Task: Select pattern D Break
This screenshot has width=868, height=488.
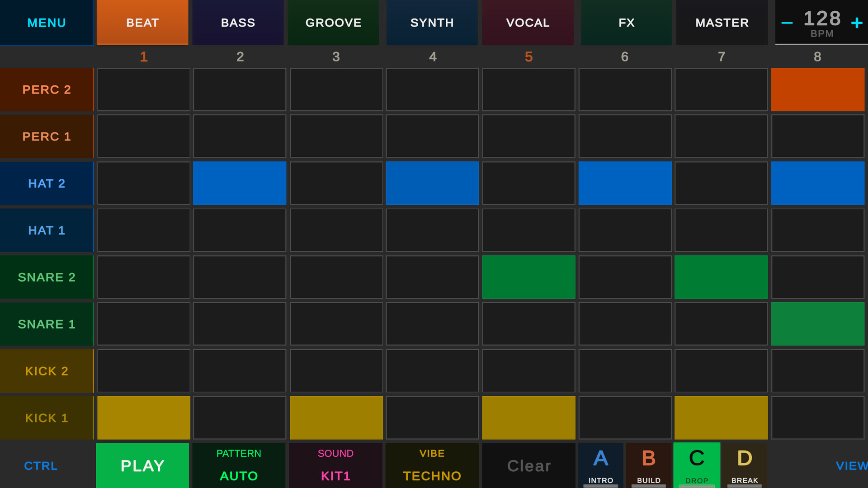Action: (745, 465)
